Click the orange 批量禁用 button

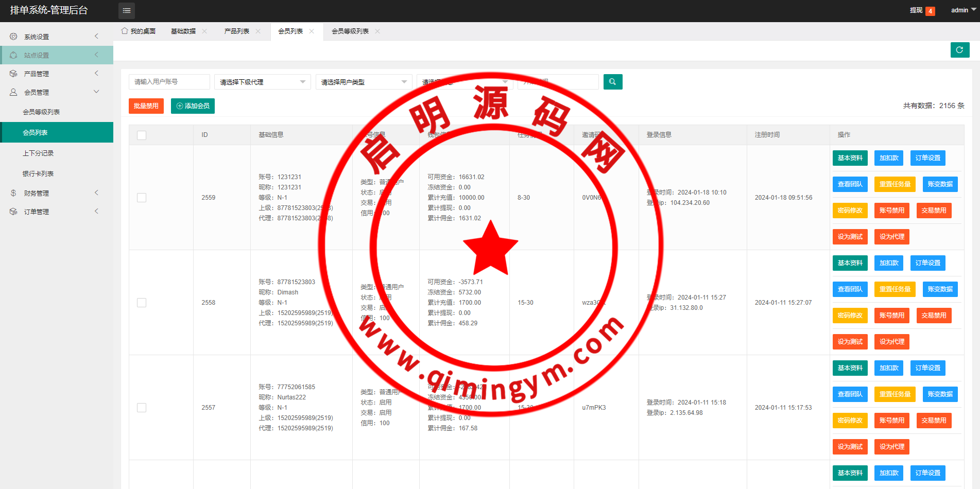(x=146, y=106)
